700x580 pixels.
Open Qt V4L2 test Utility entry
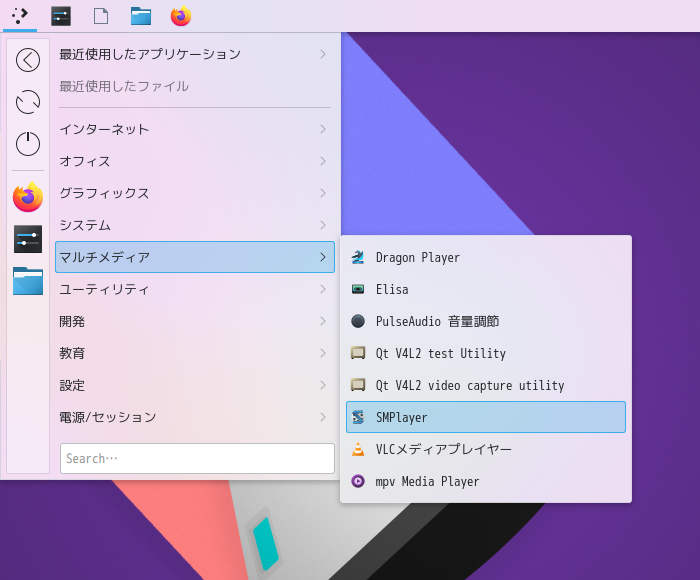pyautogui.click(x=486, y=353)
